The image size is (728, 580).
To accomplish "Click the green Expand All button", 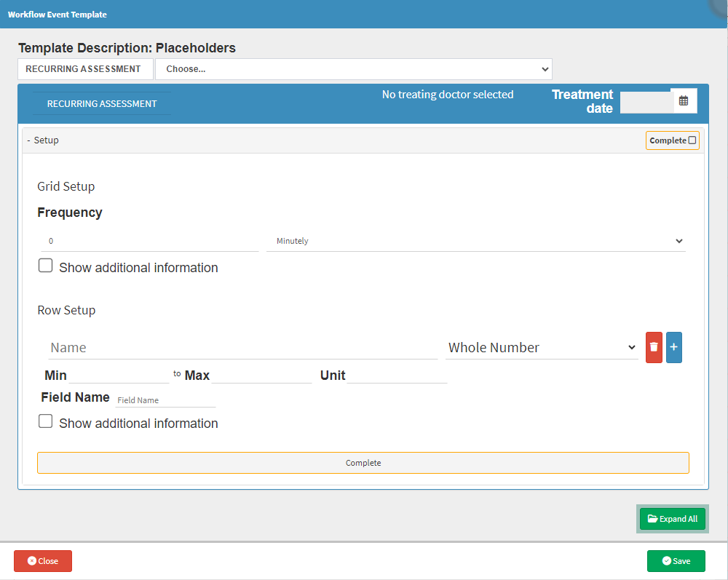I will coord(672,519).
